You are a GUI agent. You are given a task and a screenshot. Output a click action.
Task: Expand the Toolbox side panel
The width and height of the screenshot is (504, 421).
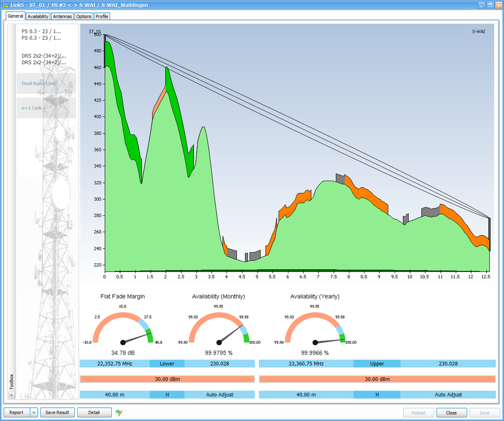coord(11,394)
